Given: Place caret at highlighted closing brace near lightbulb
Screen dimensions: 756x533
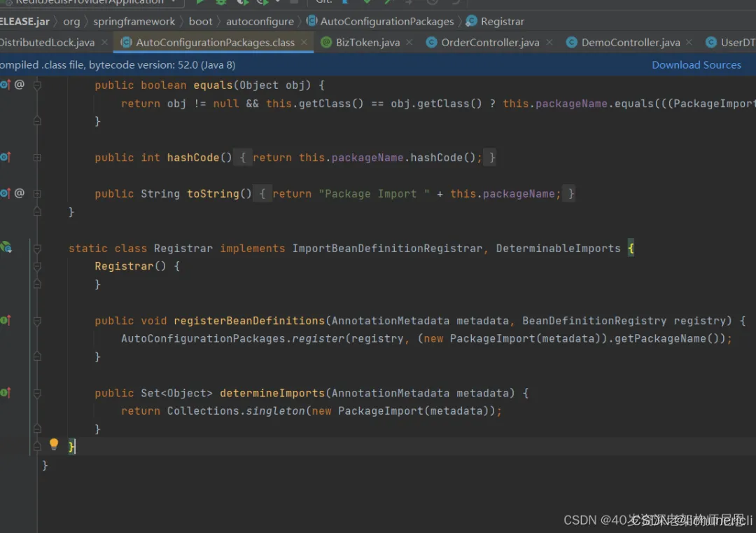Looking at the screenshot, I should coord(71,447).
